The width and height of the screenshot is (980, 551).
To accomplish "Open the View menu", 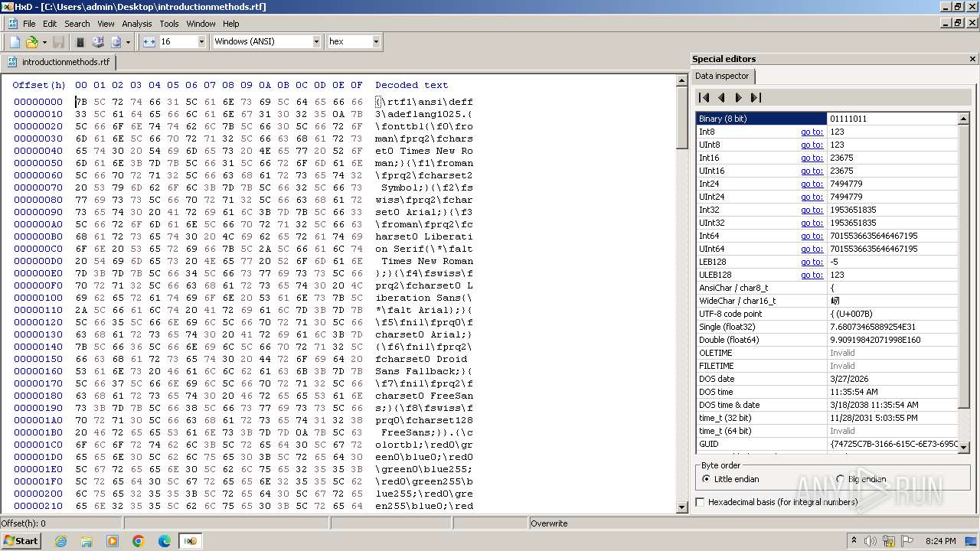I will pos(106,24).
